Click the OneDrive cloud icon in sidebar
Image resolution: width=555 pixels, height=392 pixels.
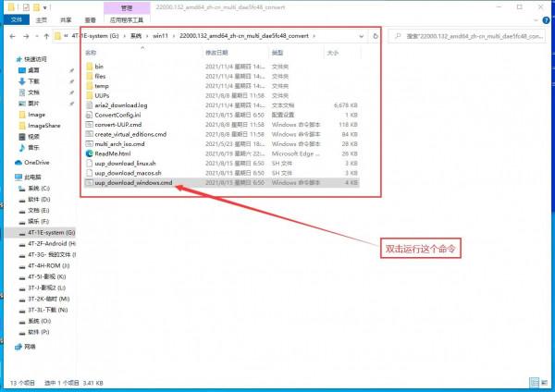pyautogui.click(x=20, y=162)
